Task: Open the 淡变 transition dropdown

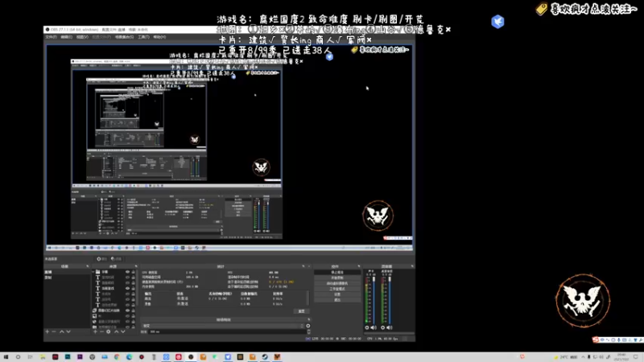Action: pyautogui.click(x=223, y=326)
